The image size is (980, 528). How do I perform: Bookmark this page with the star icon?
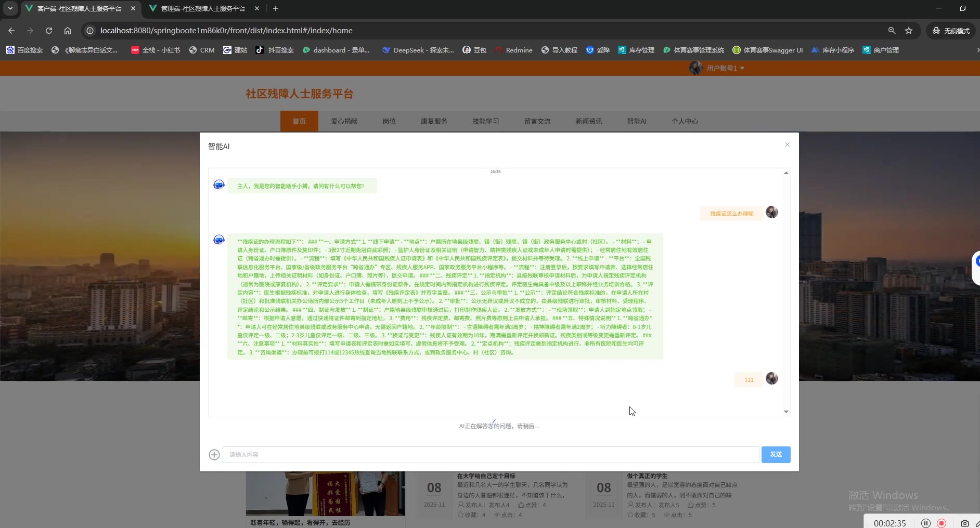909,31
